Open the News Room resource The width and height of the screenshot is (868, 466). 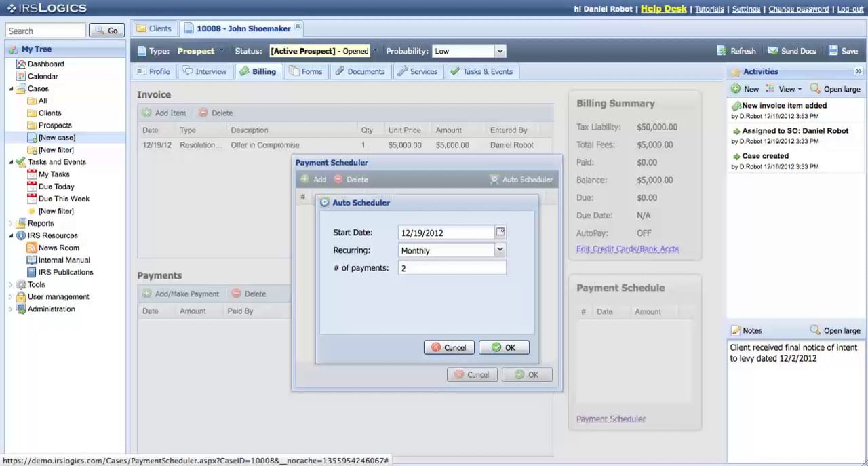click(x=53, y=248)
